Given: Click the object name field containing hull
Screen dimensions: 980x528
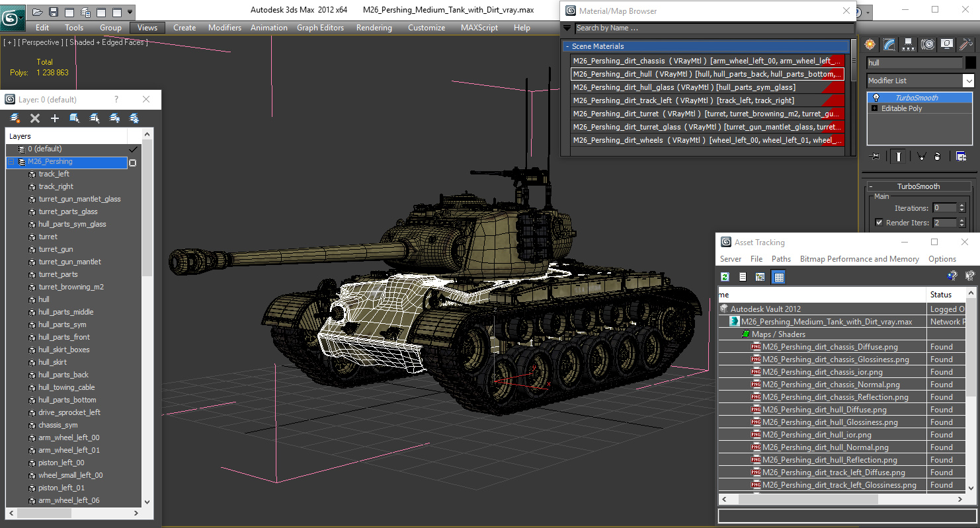Looking at the screenshot, I should 915,63.
